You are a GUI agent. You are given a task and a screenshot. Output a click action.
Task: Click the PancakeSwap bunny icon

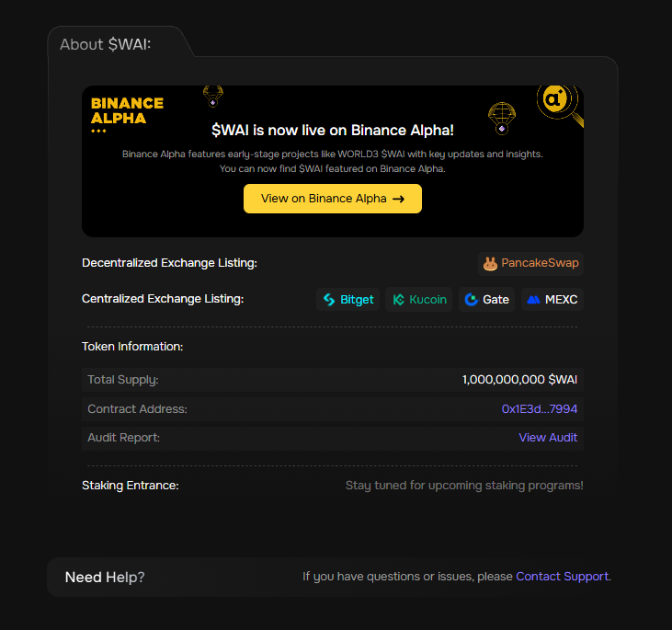(x=491, y=264)
